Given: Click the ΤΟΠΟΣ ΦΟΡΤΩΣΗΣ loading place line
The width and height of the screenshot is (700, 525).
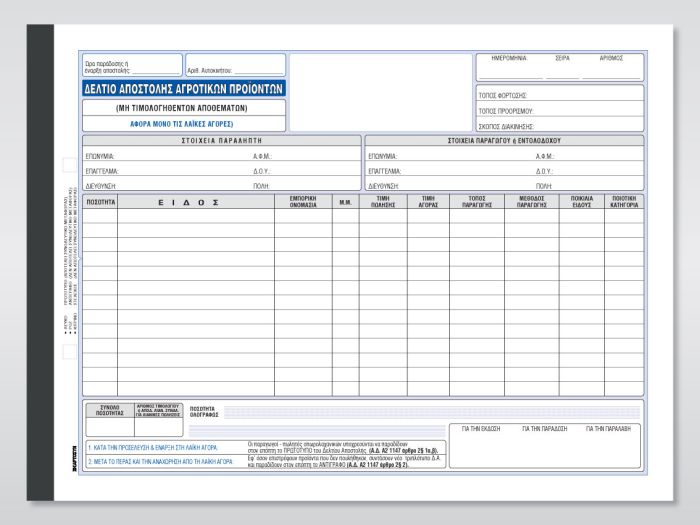Looking at the screenshot, I should point(560,95).
